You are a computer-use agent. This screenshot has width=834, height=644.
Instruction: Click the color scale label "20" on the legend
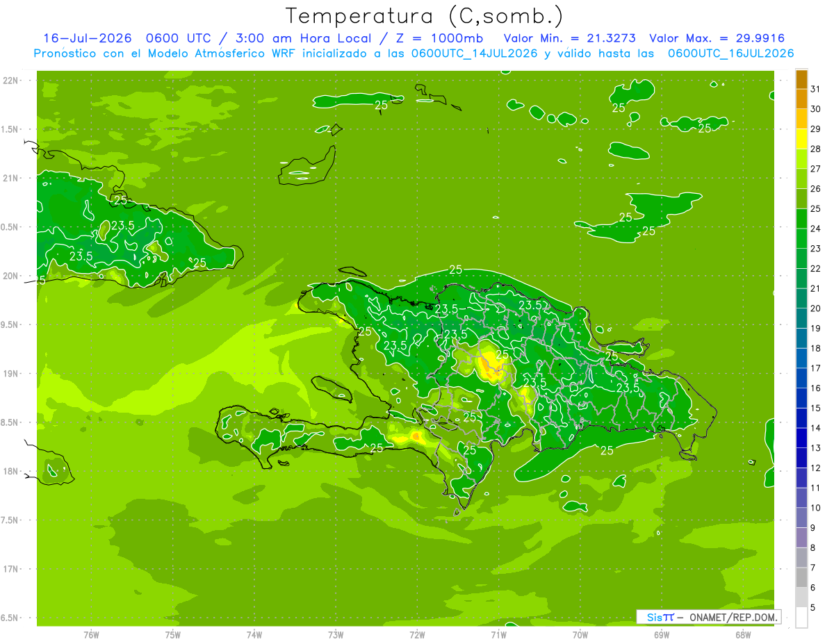coord(816,308)
